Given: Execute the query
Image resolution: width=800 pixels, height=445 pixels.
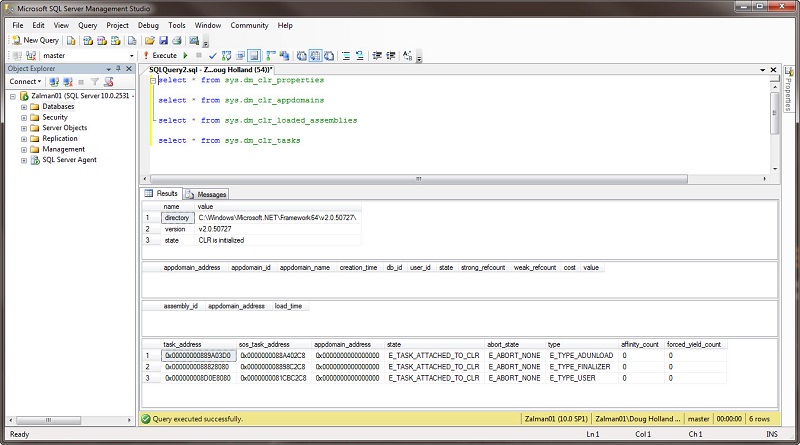Looking at the screenshot, I should [x=160, y=56].
